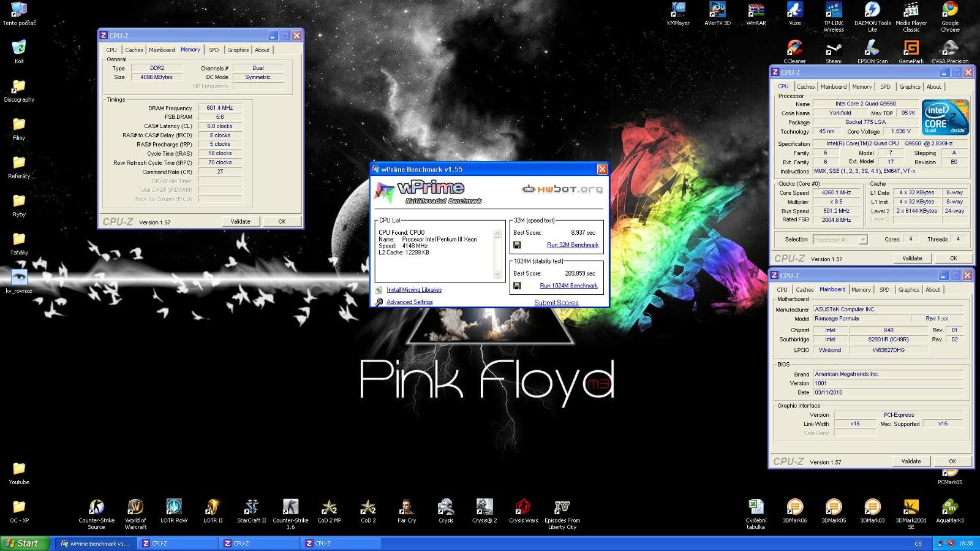Launch DAEMON Tools Lite icon
Screen dimensions: 980x551
(872, 17)
